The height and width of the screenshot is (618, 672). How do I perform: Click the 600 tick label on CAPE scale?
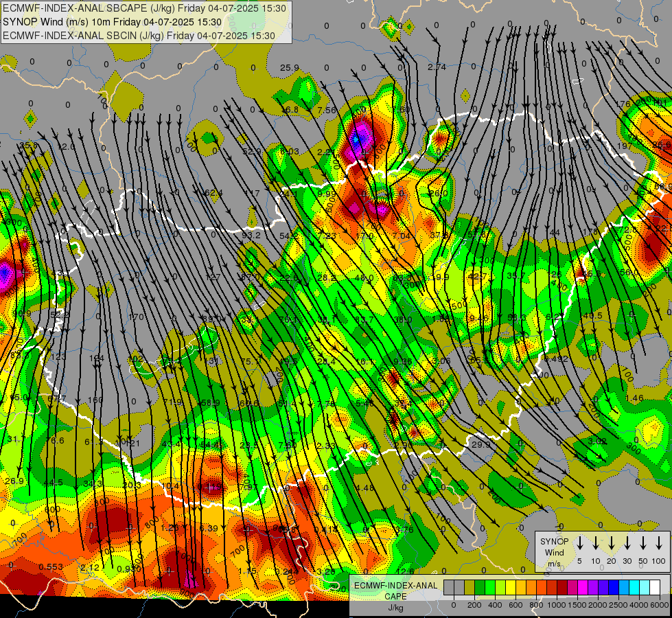pyautogui.click(x=515, y=605)
